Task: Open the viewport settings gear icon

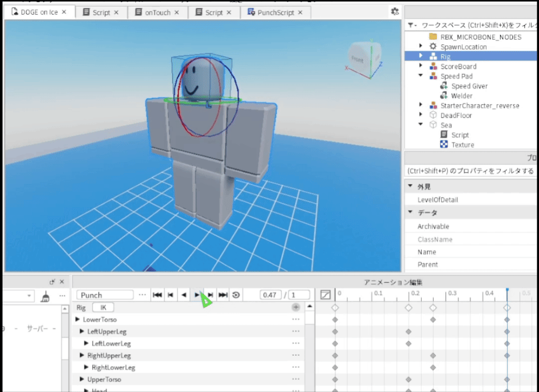Action: click(395, 11)
